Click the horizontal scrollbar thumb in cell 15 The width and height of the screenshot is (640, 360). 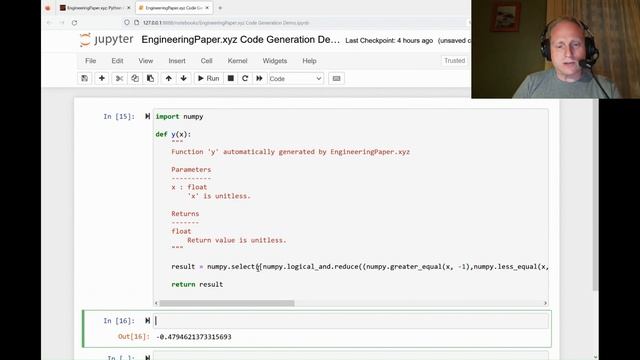tap(227, 303)
